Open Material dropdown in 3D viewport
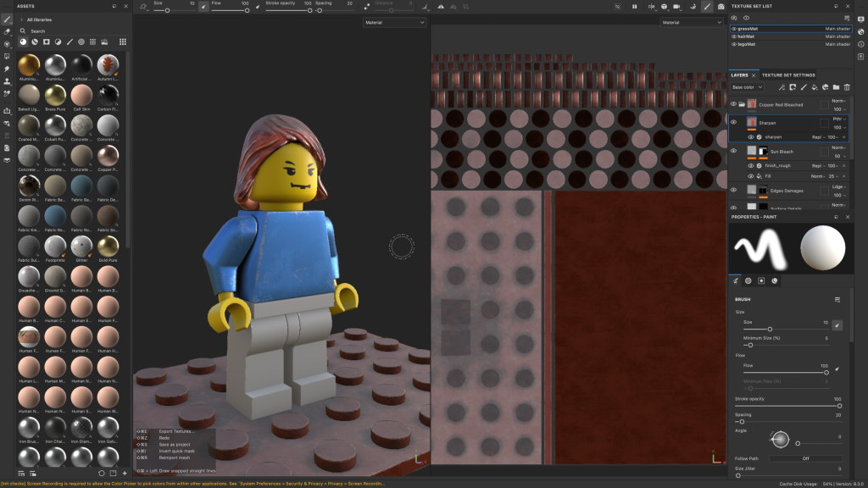 tap(394, 22)
